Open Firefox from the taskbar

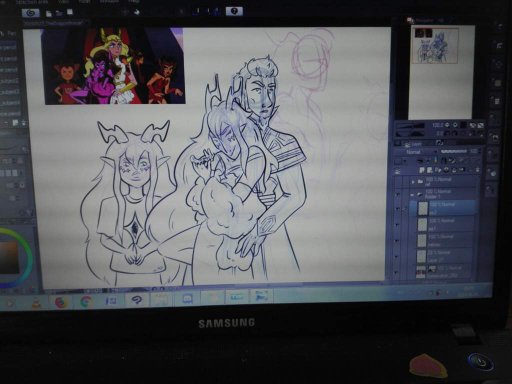point(61,302)
